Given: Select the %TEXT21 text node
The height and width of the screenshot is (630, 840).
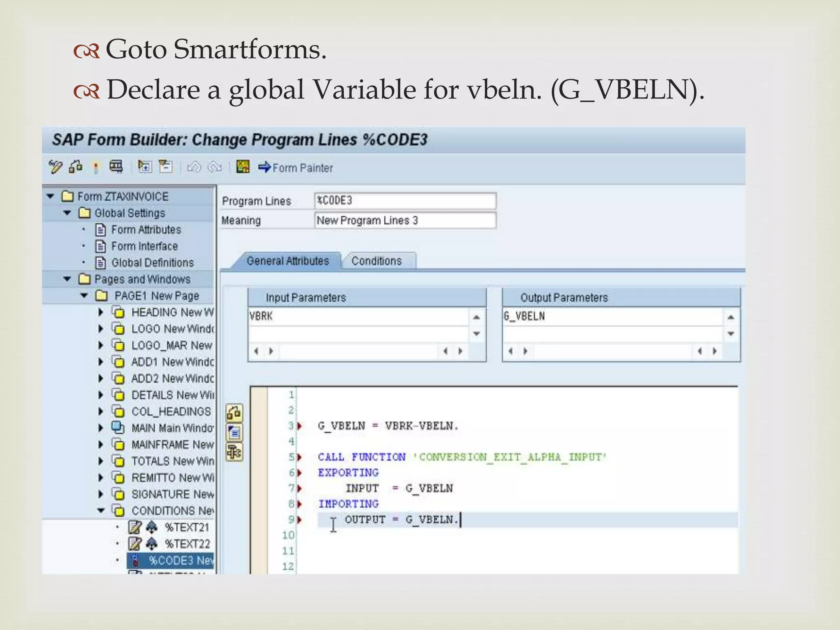Looking at the screenshot, I should click(186, 527).
